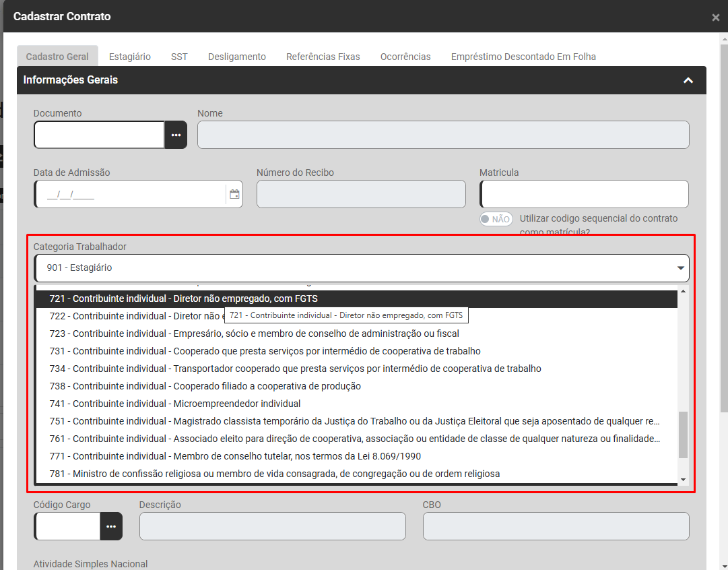
Task: Open the Referências Fixas tab
Action: pyautogui.click(x=323, y=57)
